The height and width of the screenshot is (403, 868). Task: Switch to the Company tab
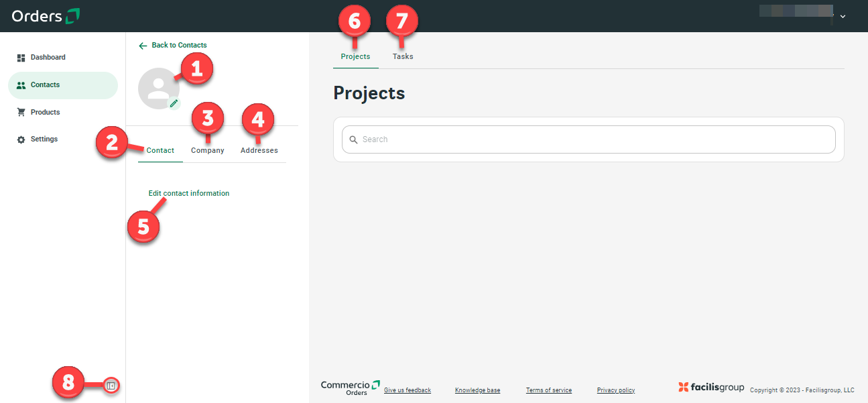pyautogui.click(x=208, y=150)
